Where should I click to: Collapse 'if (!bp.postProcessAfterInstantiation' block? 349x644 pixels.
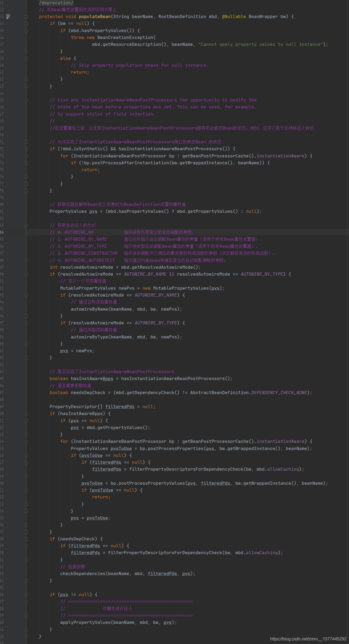[x=26, y=163]
